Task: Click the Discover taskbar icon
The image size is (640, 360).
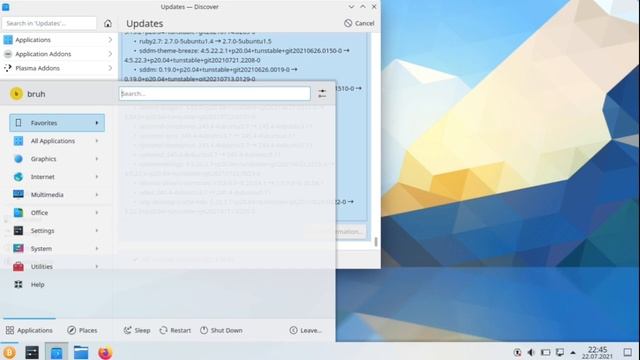Action: coord(56,352)
